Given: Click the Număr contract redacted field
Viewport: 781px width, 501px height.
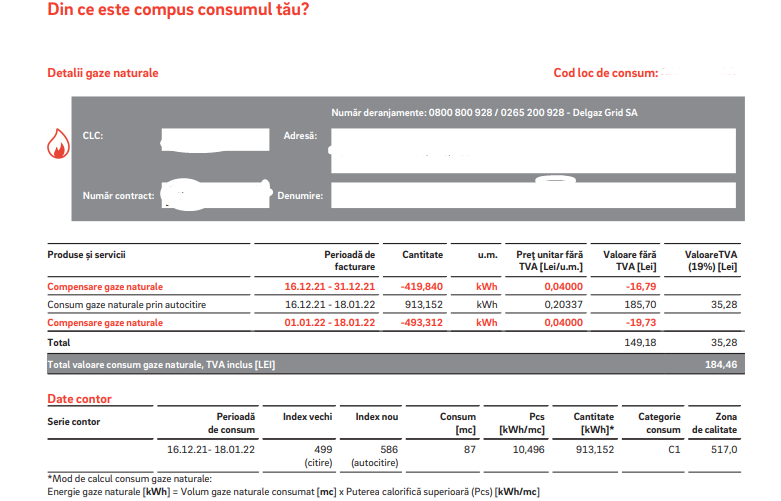Looking at the screenshot, I should 217,194.
